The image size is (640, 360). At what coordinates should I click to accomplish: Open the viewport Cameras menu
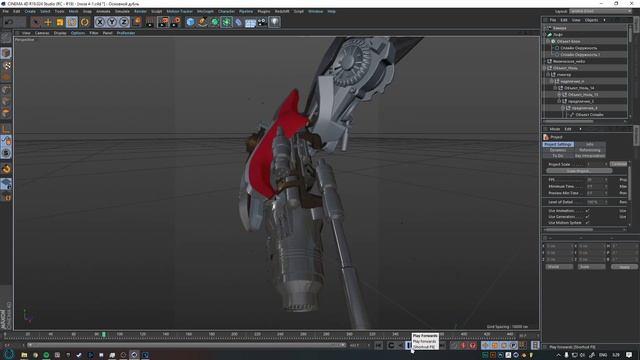pyautogui.click(x=42, y=33)
